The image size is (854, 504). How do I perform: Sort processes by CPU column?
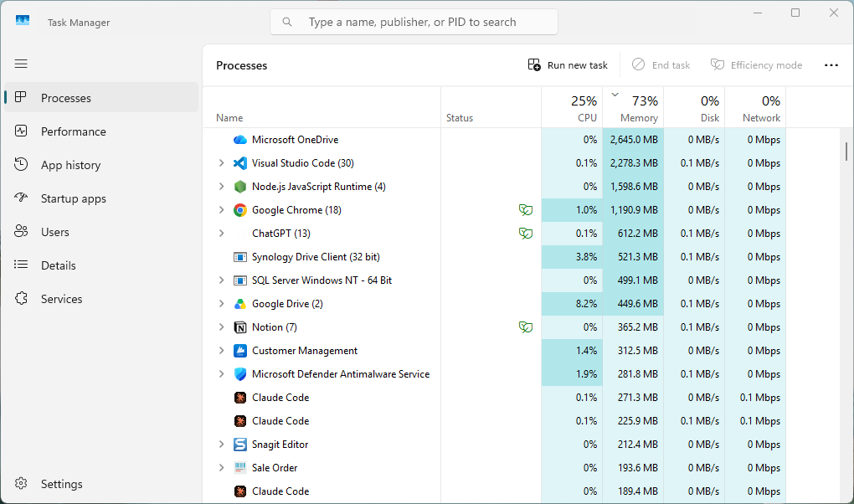[x=572, y=108]
